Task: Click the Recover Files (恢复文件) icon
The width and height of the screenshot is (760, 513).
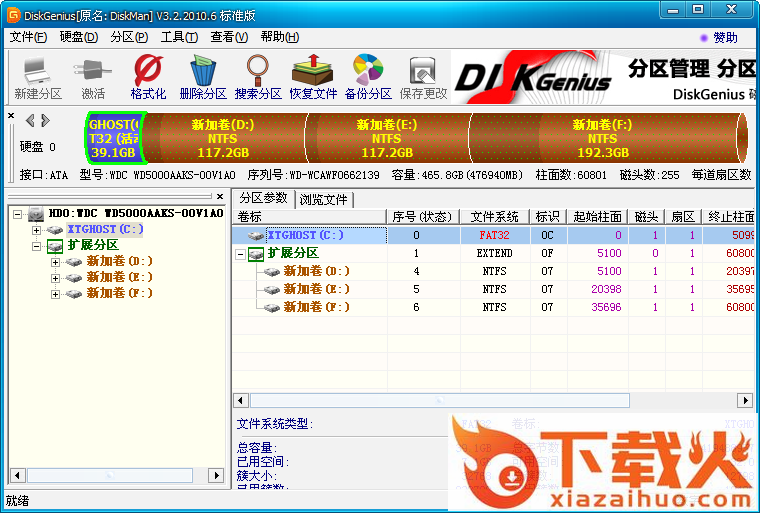Action: point(313,78)
